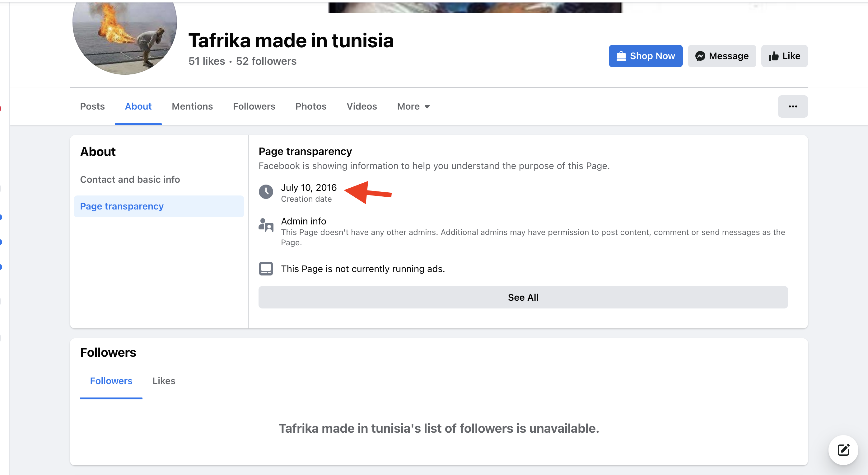Like the Tafrika made in tunisia page

(784, 56)
